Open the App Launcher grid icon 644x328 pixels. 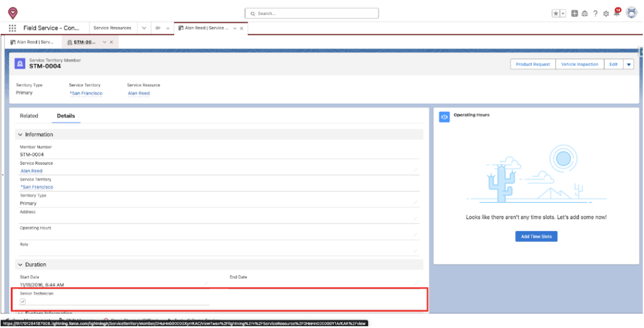(13, 28)
